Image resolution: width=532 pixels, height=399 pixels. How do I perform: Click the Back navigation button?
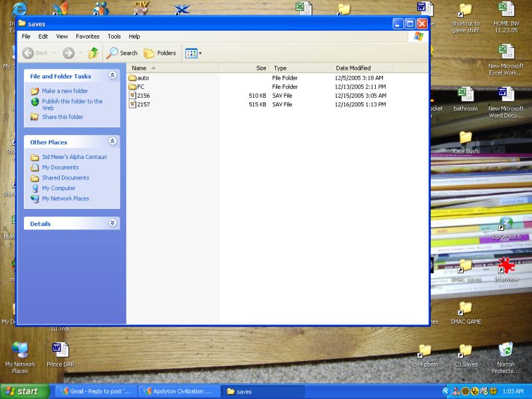pos(36,53)
